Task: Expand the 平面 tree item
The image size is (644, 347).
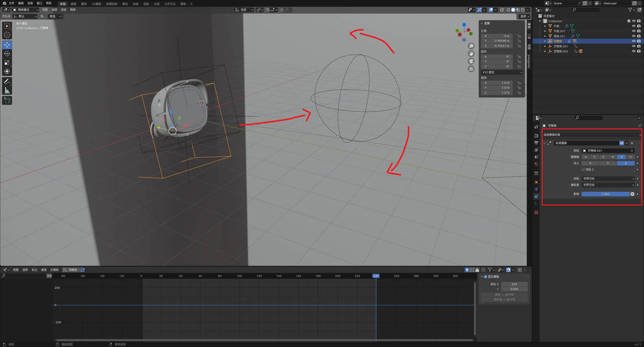Action: click(x=545, y=26)
